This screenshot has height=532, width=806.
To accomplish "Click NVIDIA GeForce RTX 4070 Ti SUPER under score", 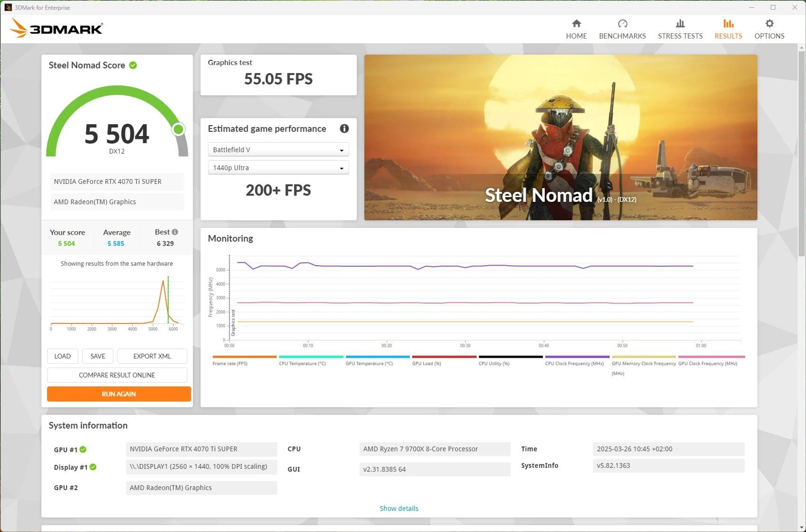I will (x=117, y=181).
